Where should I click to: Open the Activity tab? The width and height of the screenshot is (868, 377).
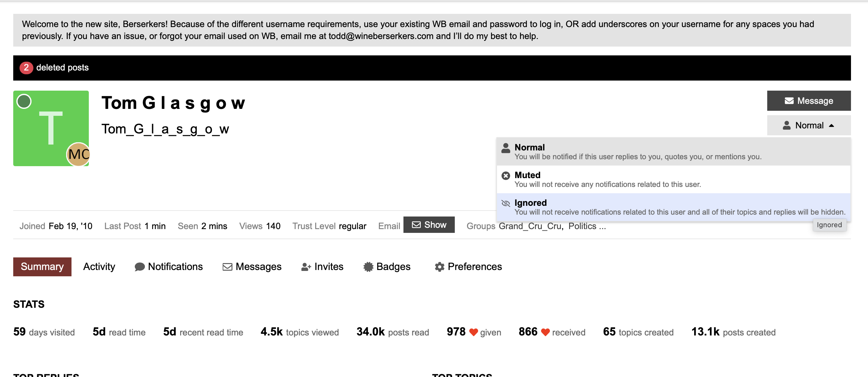point(99,267)
